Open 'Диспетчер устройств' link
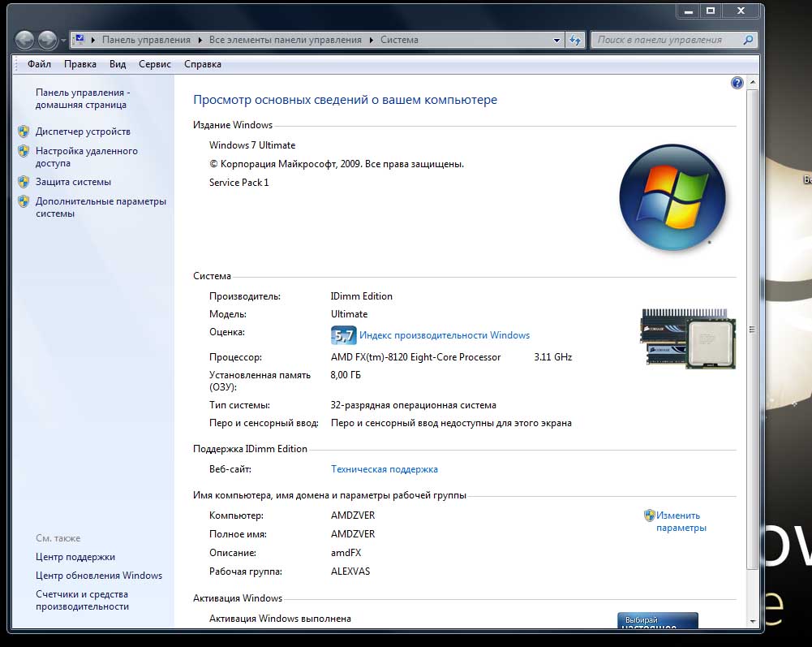 (x=83, y=132)
